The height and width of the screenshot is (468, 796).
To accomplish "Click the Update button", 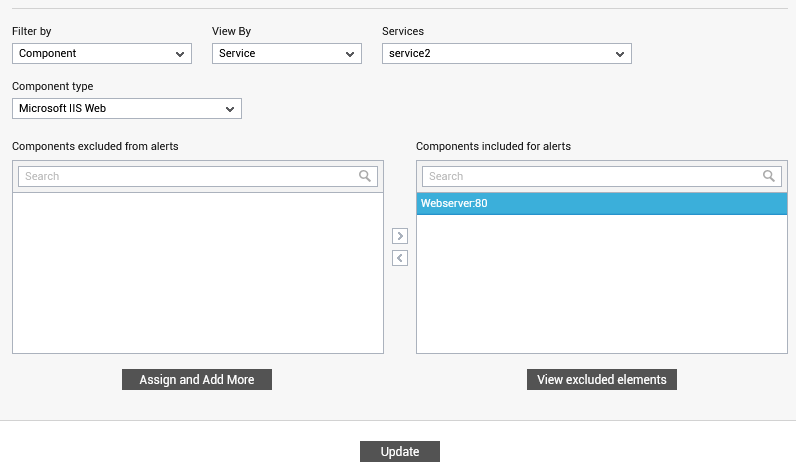I will pos(400,451).
